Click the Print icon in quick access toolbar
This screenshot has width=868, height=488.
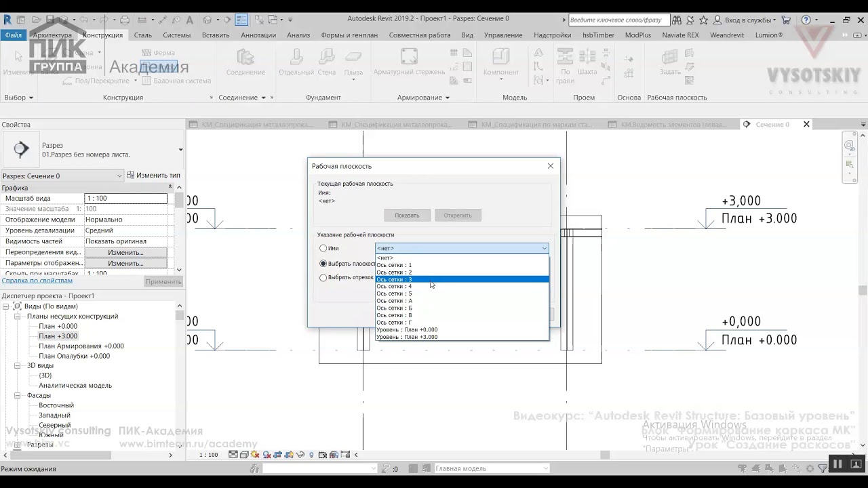coord(125,20)
